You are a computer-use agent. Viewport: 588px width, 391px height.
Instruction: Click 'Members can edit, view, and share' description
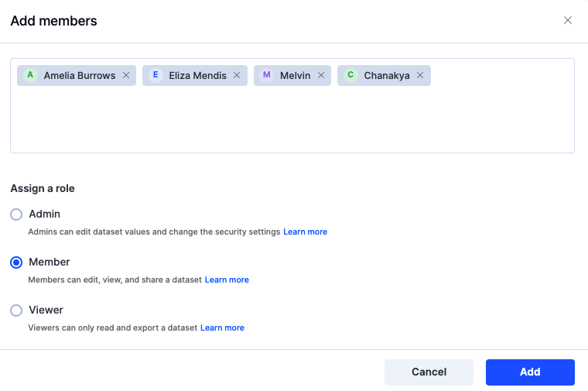(x=115, y=280)
